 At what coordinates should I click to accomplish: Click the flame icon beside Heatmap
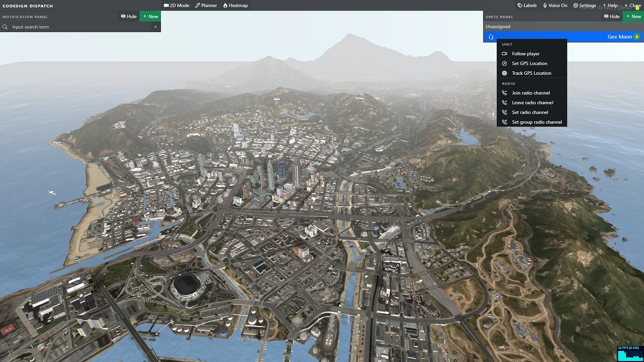[x=224, y=5]
